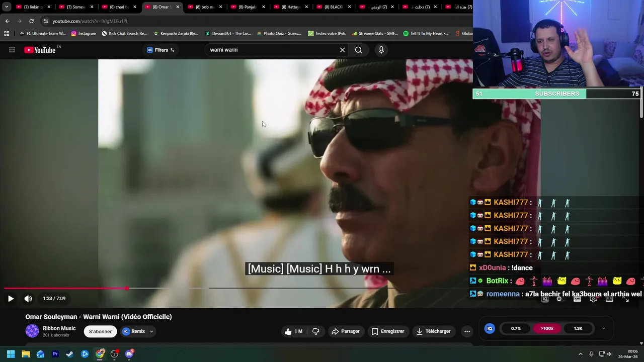Clear the 'warni warni' search text
Screen dimensions: 644x362
coord(342,50)
